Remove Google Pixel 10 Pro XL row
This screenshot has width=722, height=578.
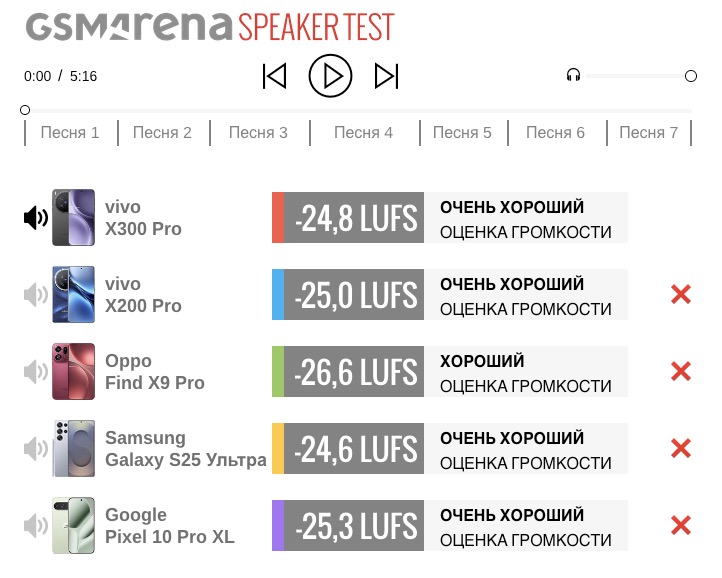[x=681, y=525]
